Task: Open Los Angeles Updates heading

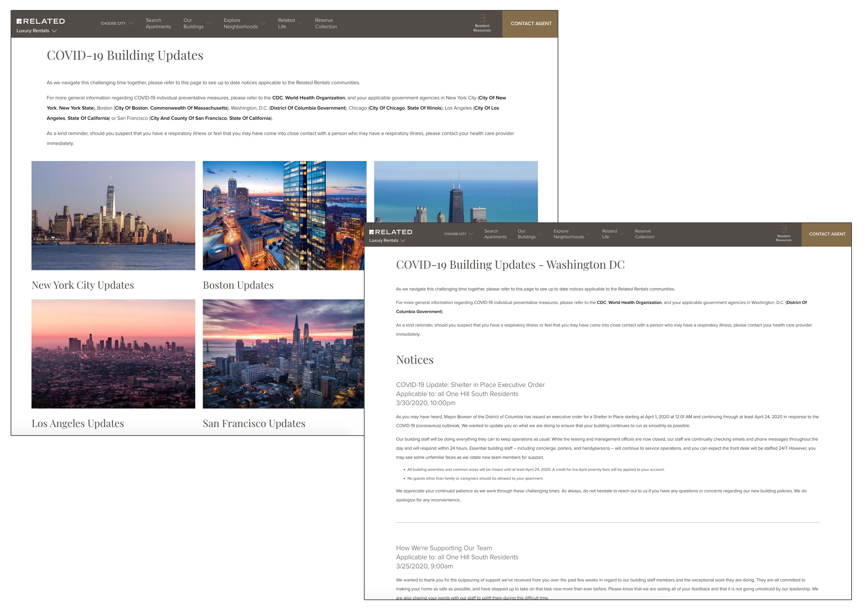Action: tap(78, 424)
